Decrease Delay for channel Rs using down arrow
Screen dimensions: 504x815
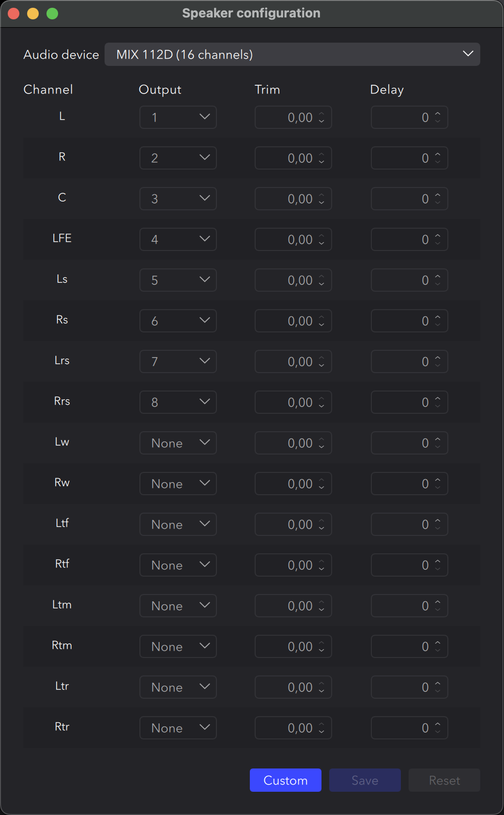[x=438, y=324]
